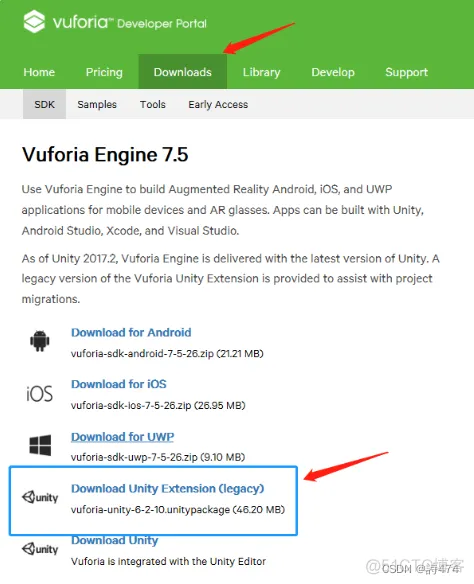
Task: Open the Pricing menu item
Action: tap(104, 72)
